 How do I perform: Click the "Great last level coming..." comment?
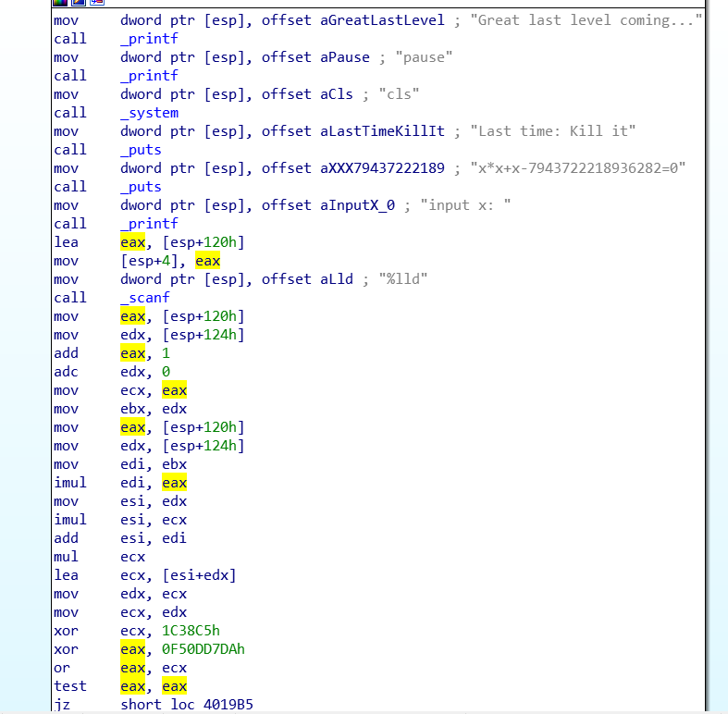[586, 20]
